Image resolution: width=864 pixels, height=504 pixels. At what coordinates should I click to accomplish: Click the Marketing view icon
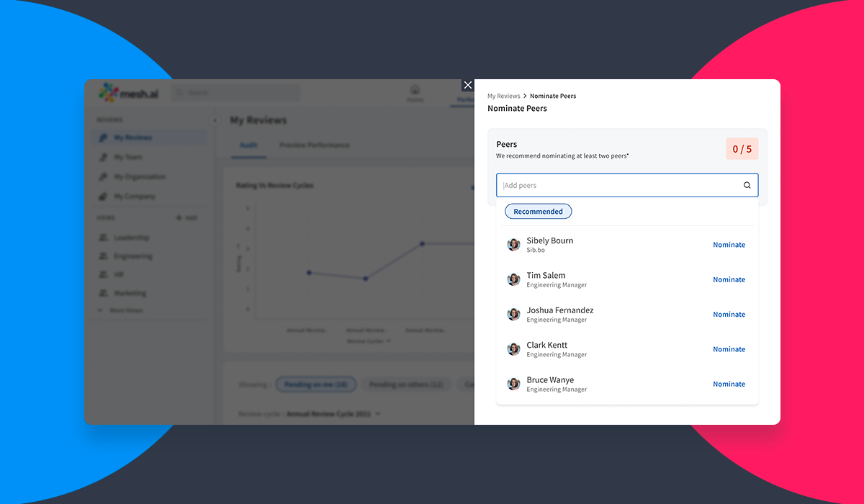(x=103, y=293)
